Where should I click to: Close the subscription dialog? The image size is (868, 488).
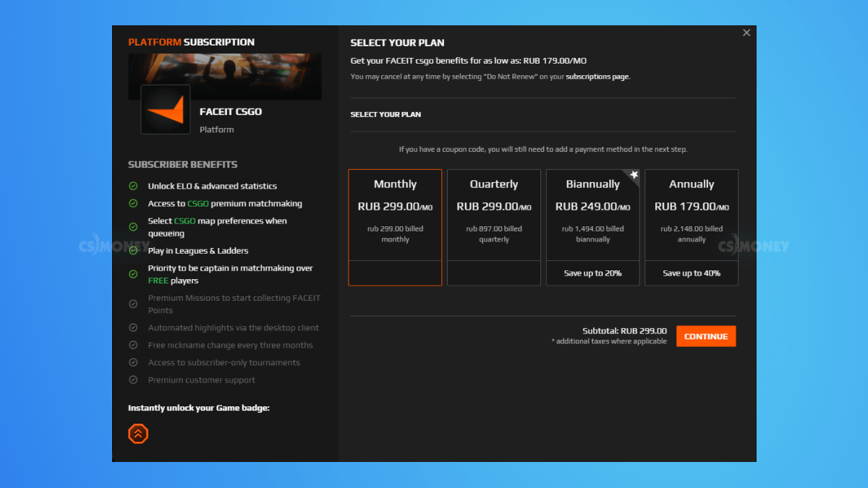coord(746,33)
